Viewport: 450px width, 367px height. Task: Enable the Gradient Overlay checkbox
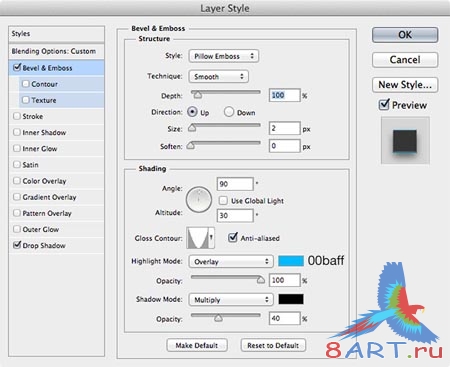tap(17, 197)
